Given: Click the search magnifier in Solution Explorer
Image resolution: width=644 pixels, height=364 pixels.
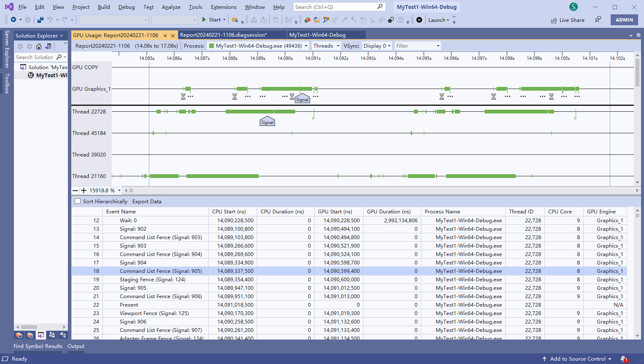Looking at the screenshot, I should (59, 57).
